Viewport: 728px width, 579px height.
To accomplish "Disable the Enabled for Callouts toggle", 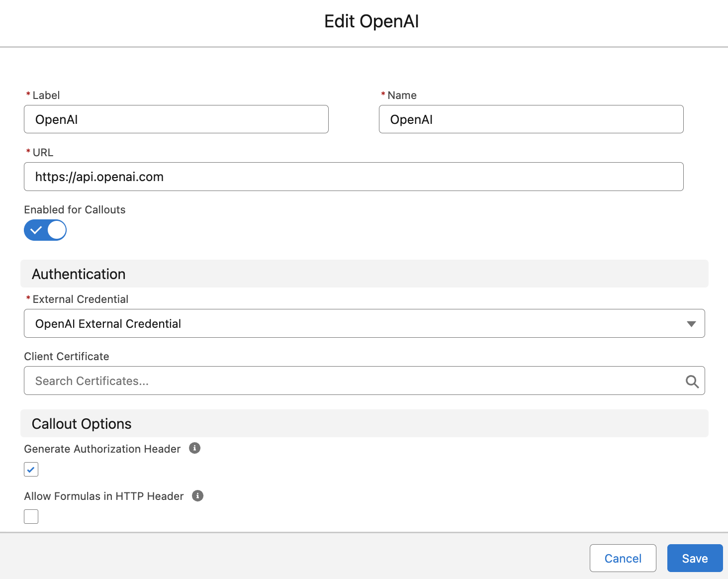I will [45, 230].
